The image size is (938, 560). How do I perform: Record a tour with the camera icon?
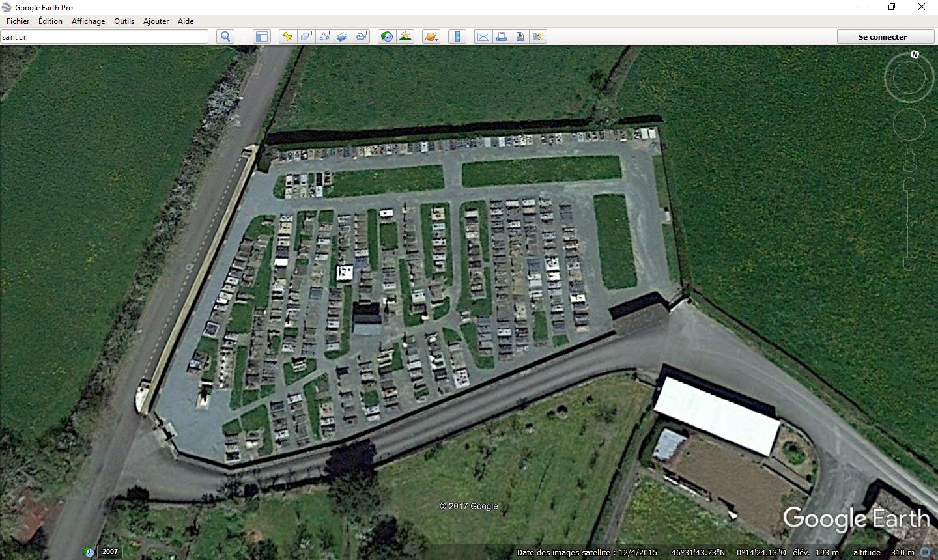pyautogui.click(x=362, y=36)
